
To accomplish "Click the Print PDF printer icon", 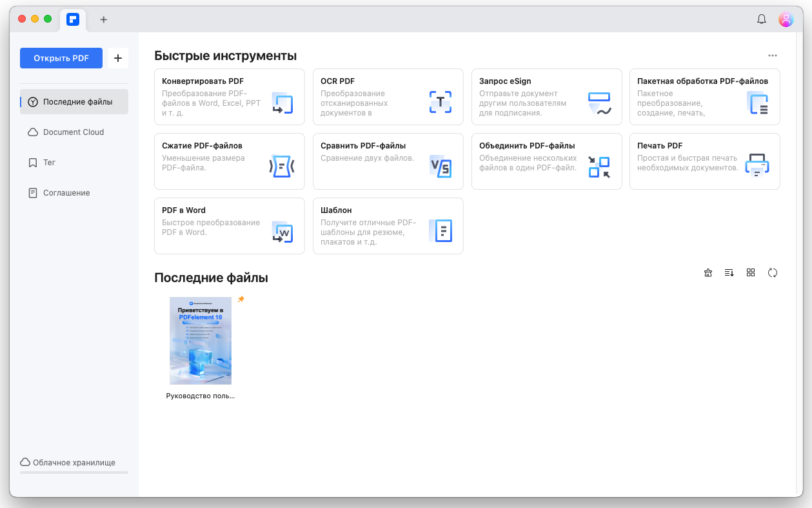I will [x=757, y=166].
